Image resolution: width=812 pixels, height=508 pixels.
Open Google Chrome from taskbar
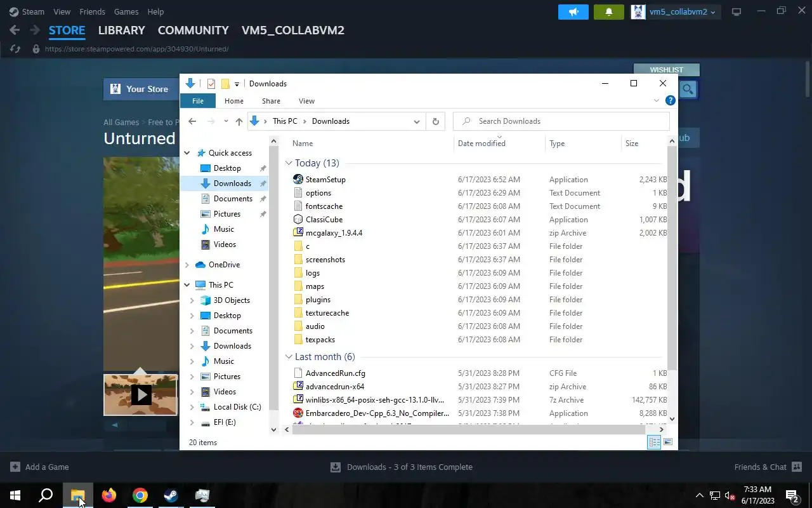click(140, 495)
